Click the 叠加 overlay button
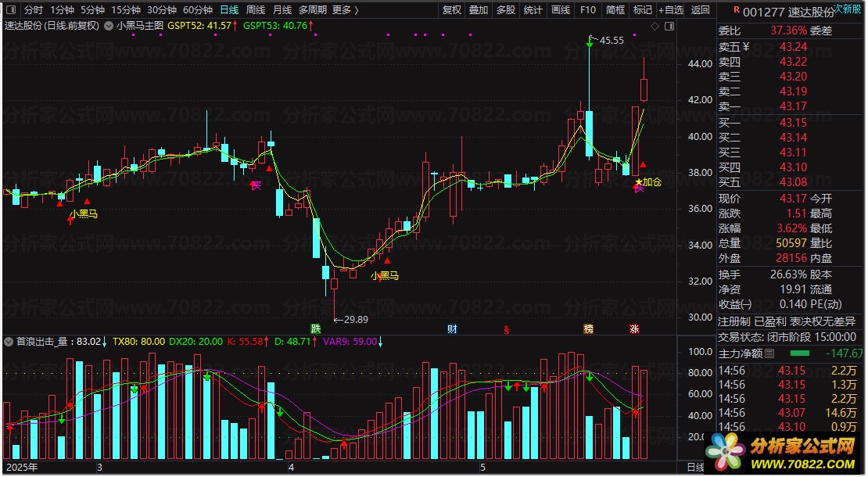 tap(479, 9)
